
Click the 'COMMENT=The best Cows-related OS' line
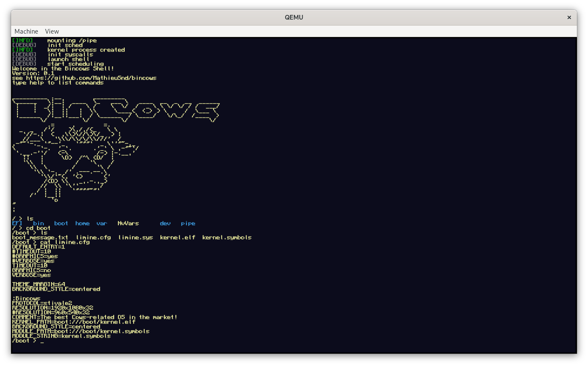click(x=95, y=317)
